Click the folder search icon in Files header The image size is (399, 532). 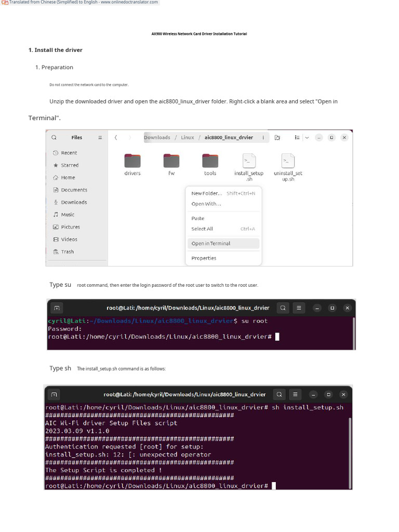[x=277, y=137]
